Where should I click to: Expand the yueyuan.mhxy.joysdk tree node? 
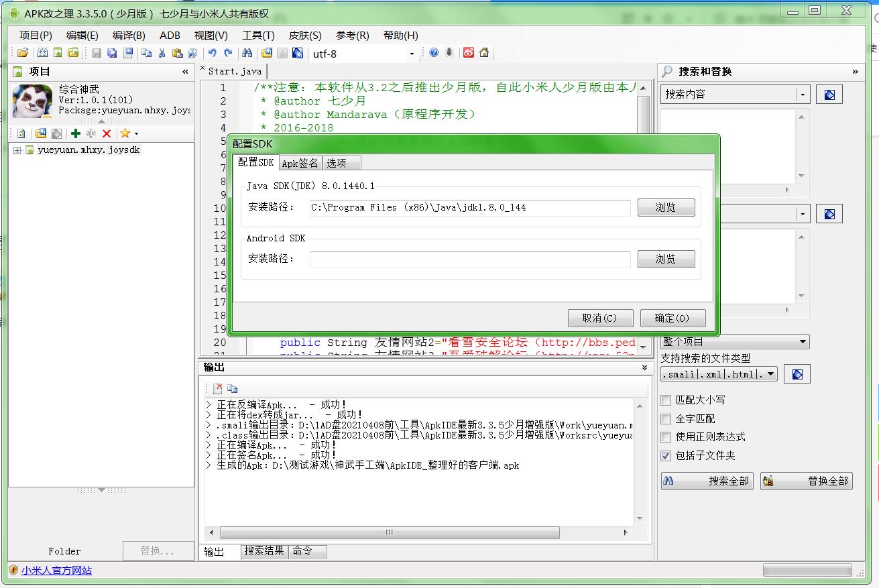point(17,150)
